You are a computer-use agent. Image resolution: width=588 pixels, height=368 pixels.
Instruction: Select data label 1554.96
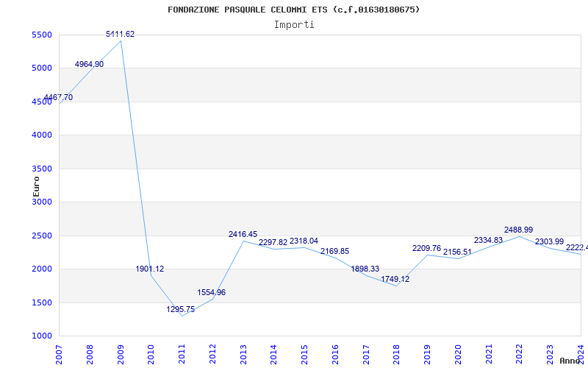coord(212,292)
